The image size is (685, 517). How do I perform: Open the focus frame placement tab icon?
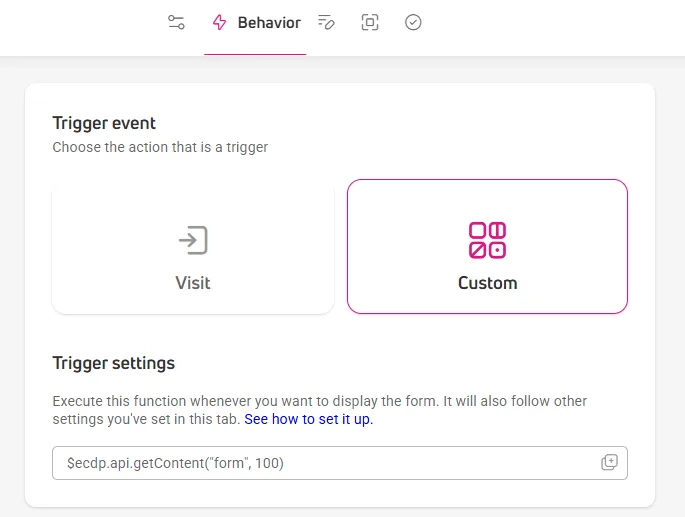click(x=370, y=22)
